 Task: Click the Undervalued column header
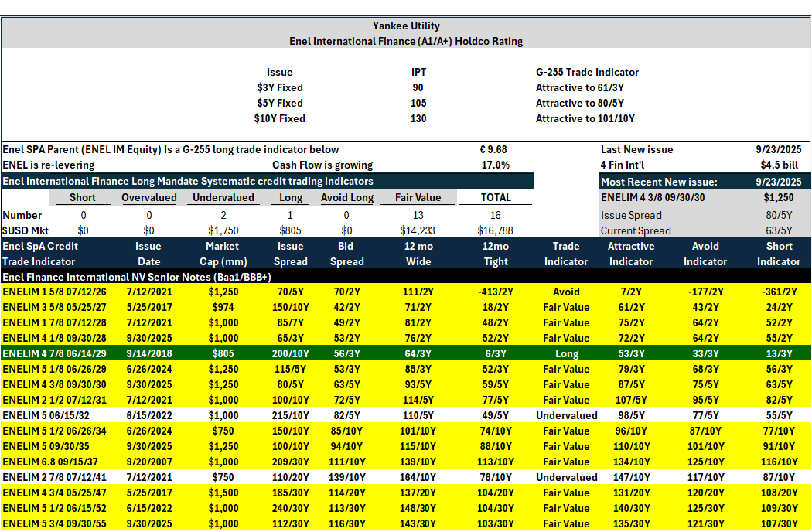[223, 197]
